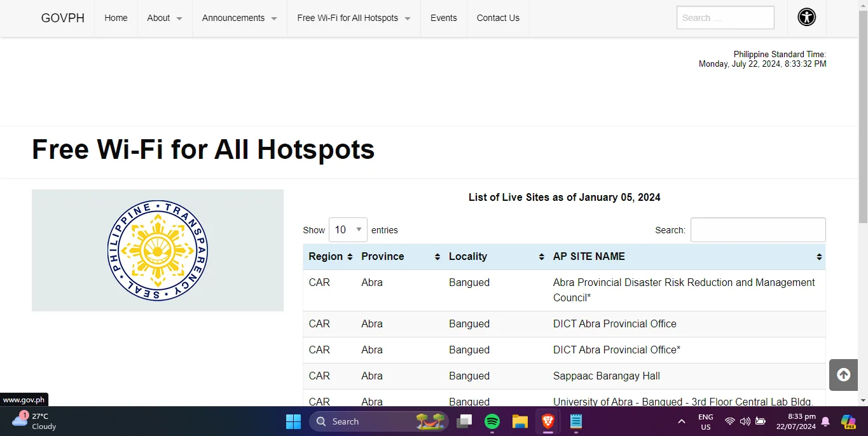Screen dimensions: 868x436
Task: Expand Free Wi-Fi for All Hotspots menu
Action: pos(354,18)
